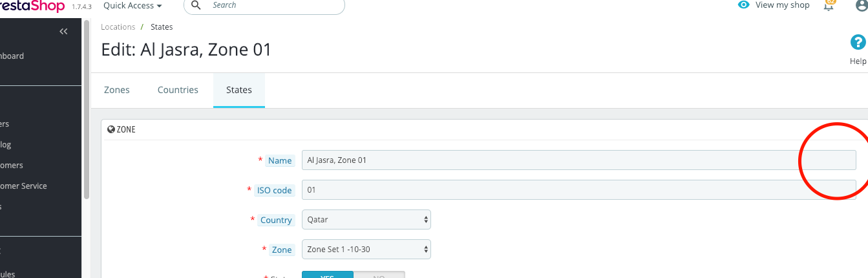
Task: Click the Locations breadcrumb link
Action: [118, 27]
